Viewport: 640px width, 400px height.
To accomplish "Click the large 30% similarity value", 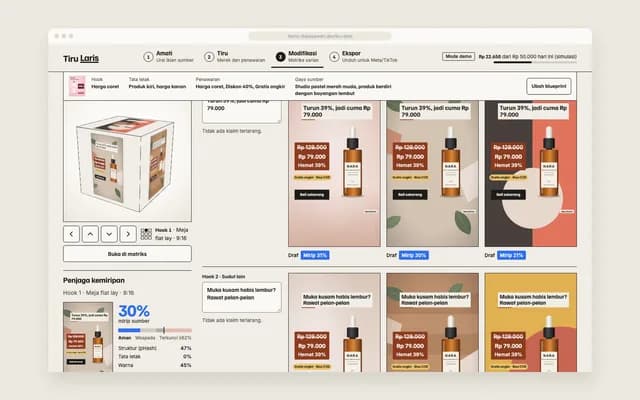I will [x=134, y=311].
